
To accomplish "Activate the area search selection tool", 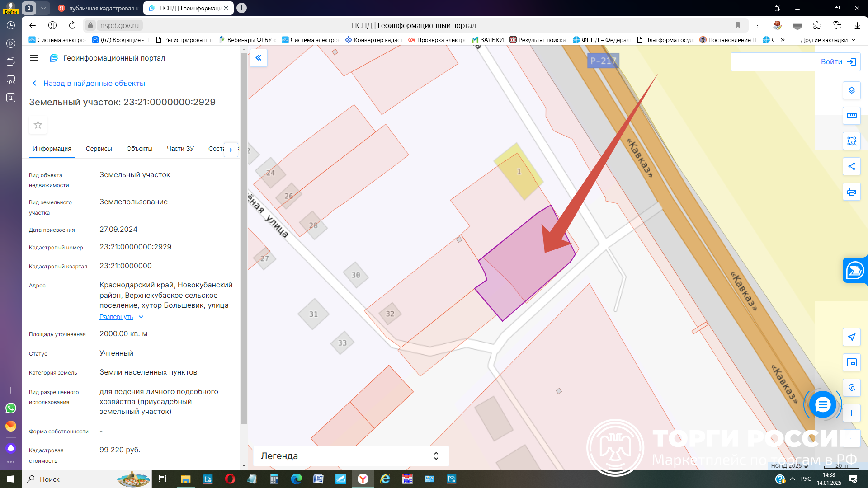I will pyautogui.click(x=851, y=141).
